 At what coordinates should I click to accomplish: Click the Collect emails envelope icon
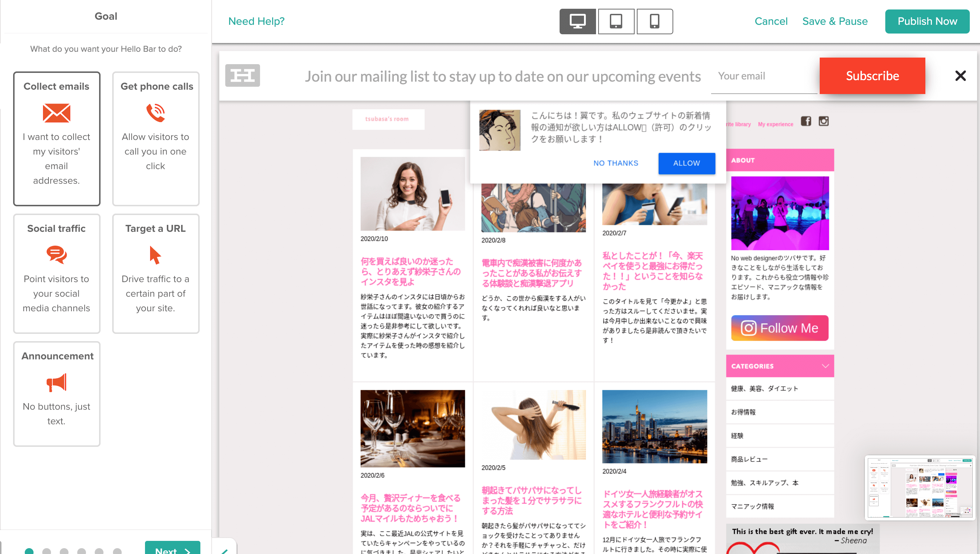[x=56, y=113]
